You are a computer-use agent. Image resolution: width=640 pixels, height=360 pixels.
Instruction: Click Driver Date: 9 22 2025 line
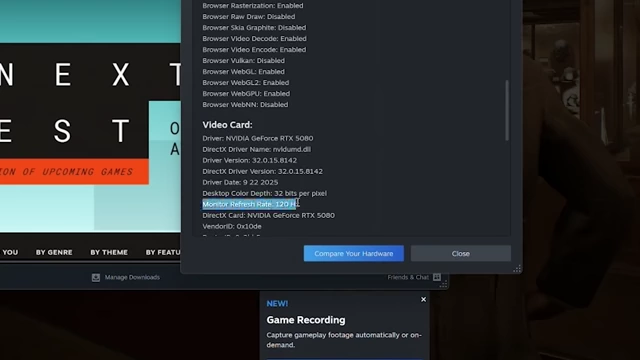coord(240,182)
